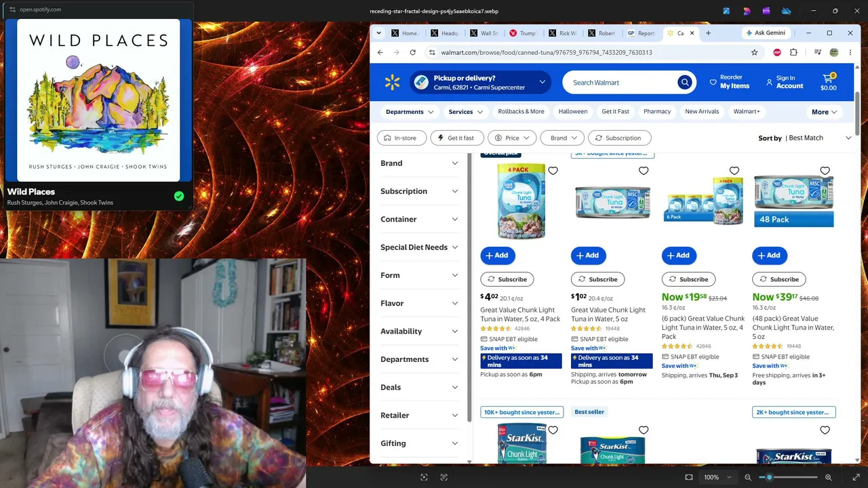
Task: Open the Sort by Best Match dropdown
Action: 805,138
